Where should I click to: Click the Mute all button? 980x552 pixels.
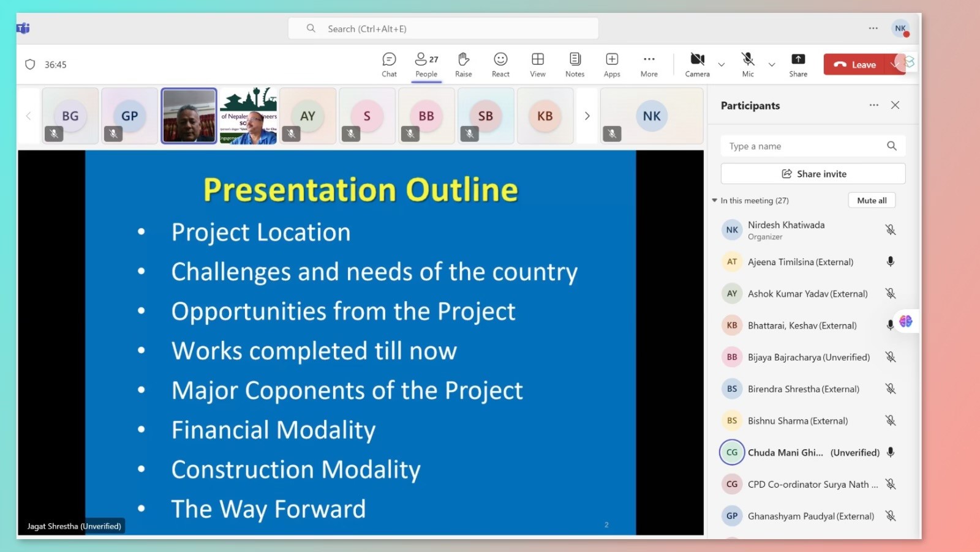coord(872,201)
